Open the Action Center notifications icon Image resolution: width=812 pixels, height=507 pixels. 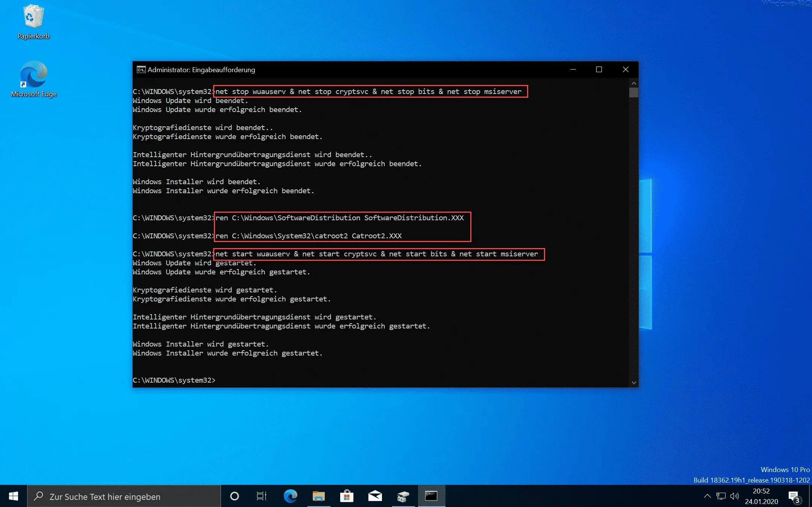(x=794, y=497)
